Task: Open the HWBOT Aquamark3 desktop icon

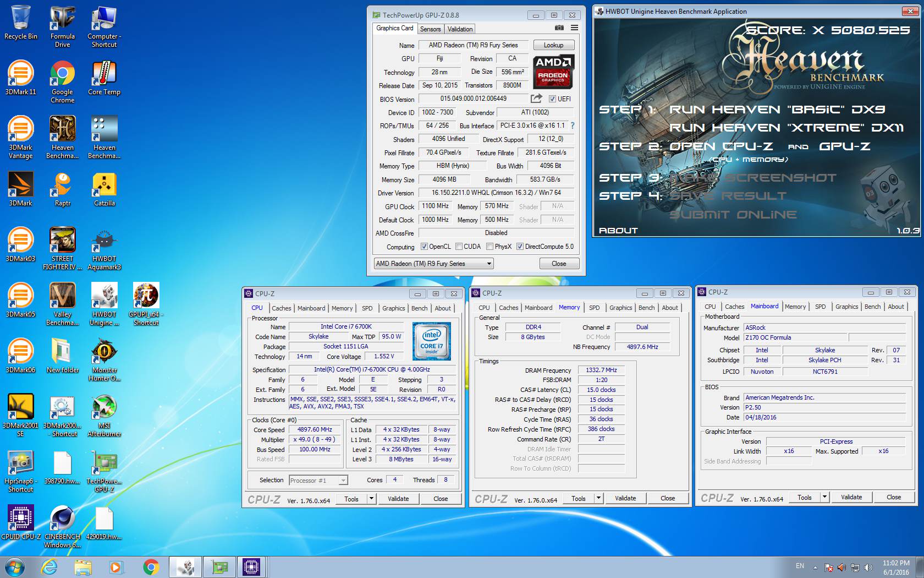Action: point(104,248)
